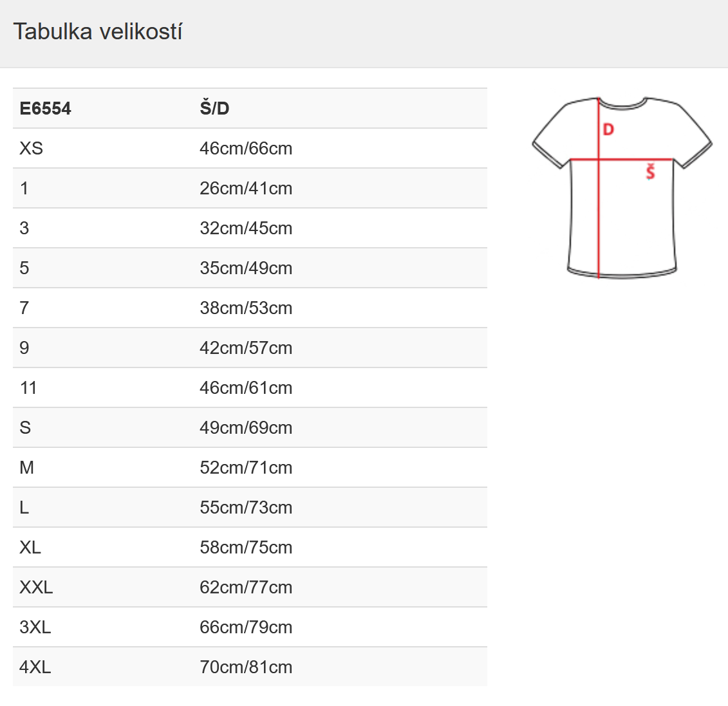
Task: Click the red Š width label
Action: tap(650, 171)
